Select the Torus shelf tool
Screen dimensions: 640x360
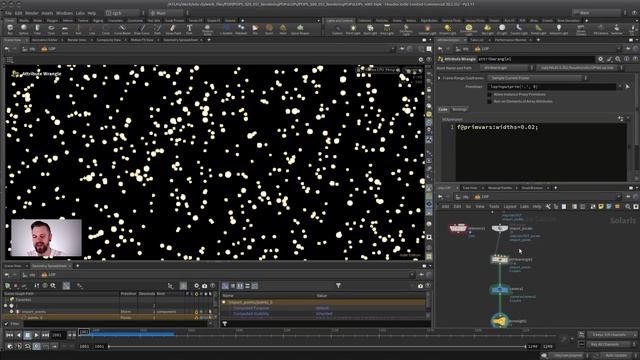click(51, 29)
